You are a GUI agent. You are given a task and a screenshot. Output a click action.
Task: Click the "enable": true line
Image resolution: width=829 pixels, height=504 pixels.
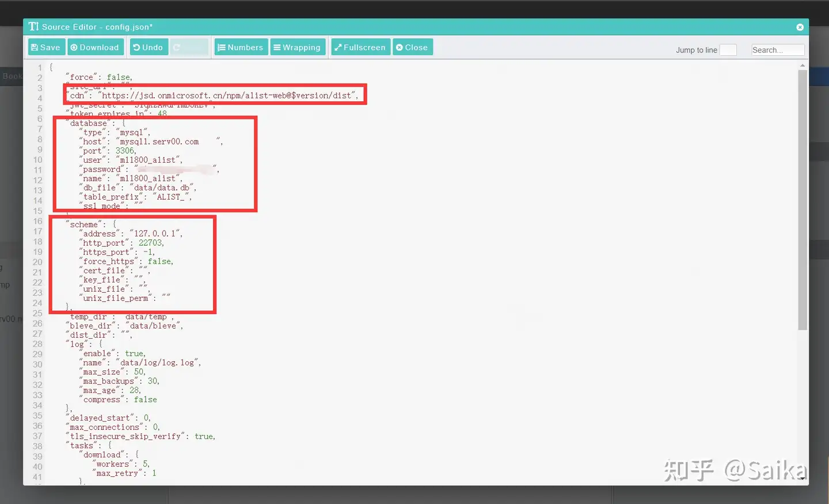112,353
